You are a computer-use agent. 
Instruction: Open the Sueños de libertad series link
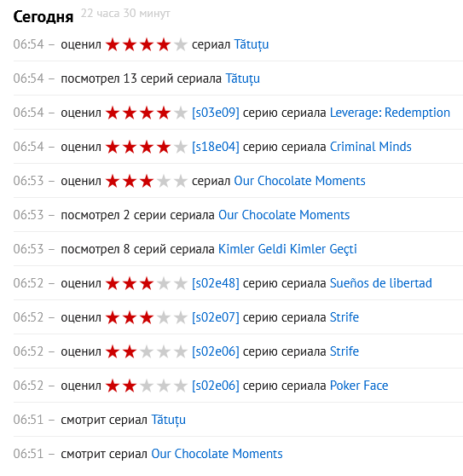pyautogui.click(x=381, y=283)
